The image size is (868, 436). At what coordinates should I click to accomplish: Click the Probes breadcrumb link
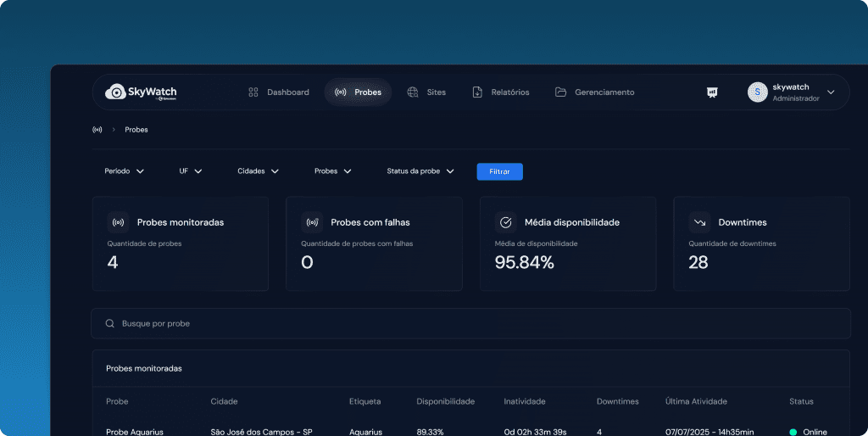click(x=136, y=130)
